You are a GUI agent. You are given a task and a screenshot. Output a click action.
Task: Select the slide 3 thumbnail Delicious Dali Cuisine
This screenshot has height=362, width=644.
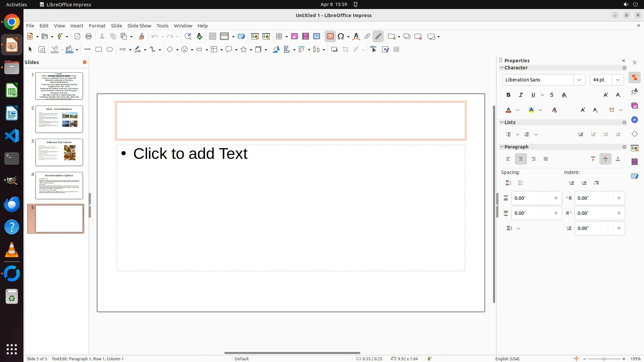click(x=59, y=153)
